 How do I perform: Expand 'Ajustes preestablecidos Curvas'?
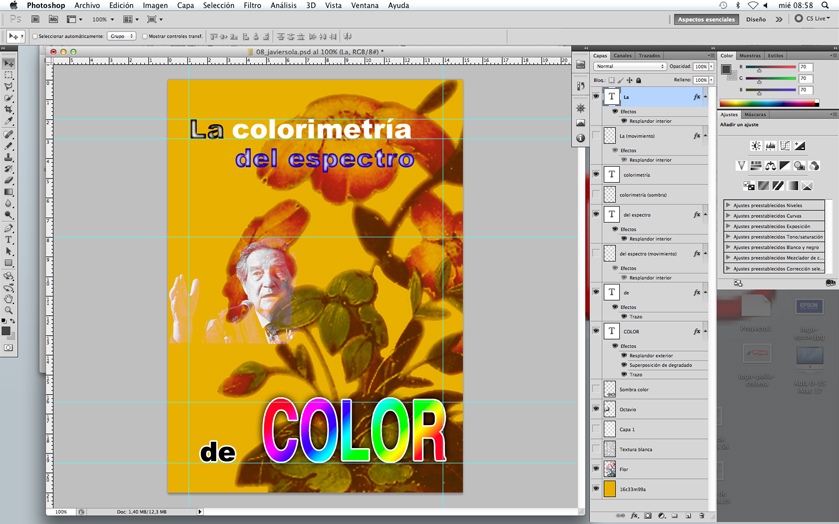pos(728,216)
